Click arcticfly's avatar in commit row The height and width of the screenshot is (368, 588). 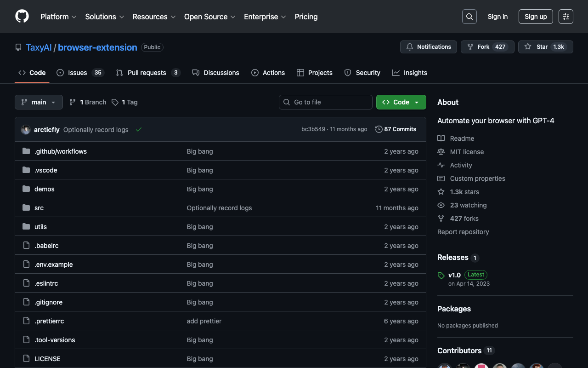(x=26, y=130)
